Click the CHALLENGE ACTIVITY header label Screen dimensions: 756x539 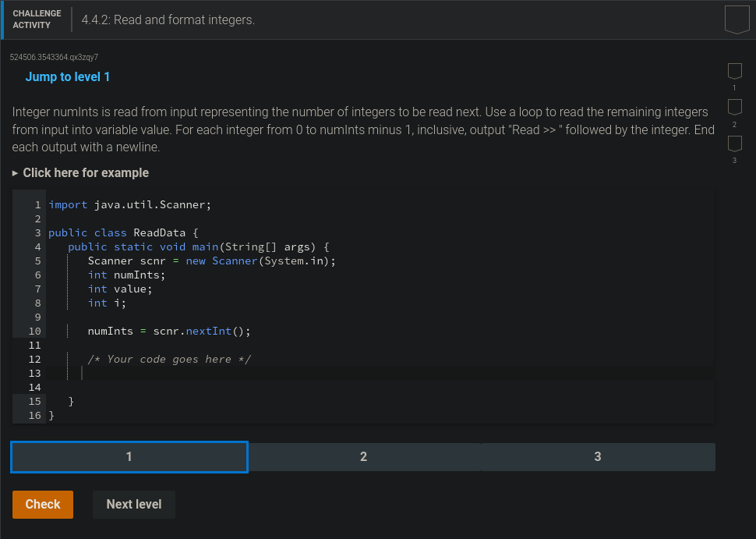point(37,18)
